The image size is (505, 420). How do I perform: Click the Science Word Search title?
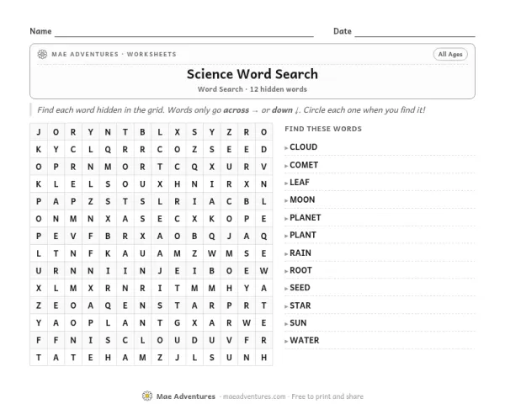pyautogui.click(x=252, y=74)
